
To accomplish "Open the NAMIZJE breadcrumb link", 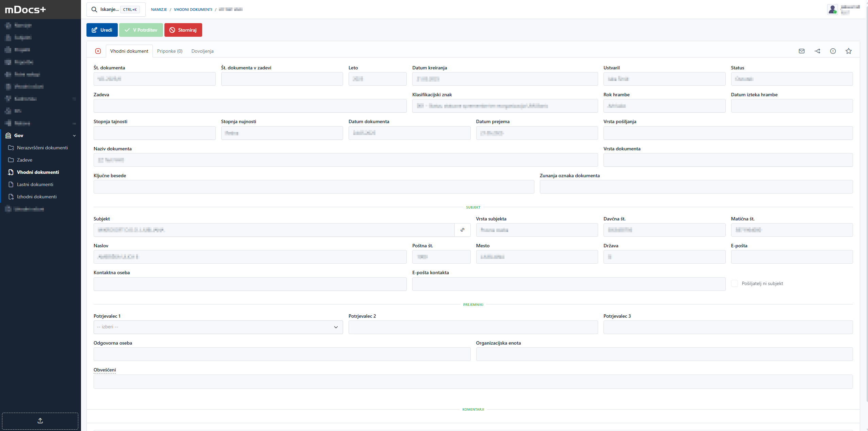I will [159, 9].
